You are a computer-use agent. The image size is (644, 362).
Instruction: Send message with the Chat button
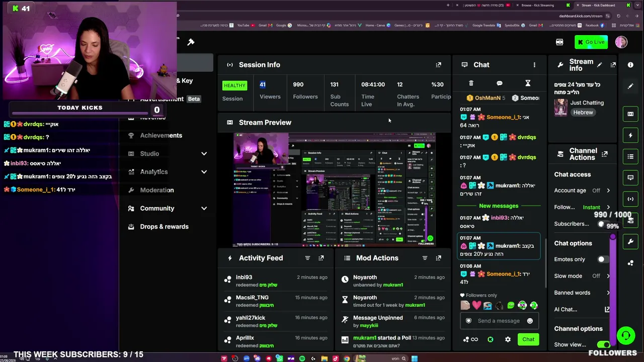(528, 339)
